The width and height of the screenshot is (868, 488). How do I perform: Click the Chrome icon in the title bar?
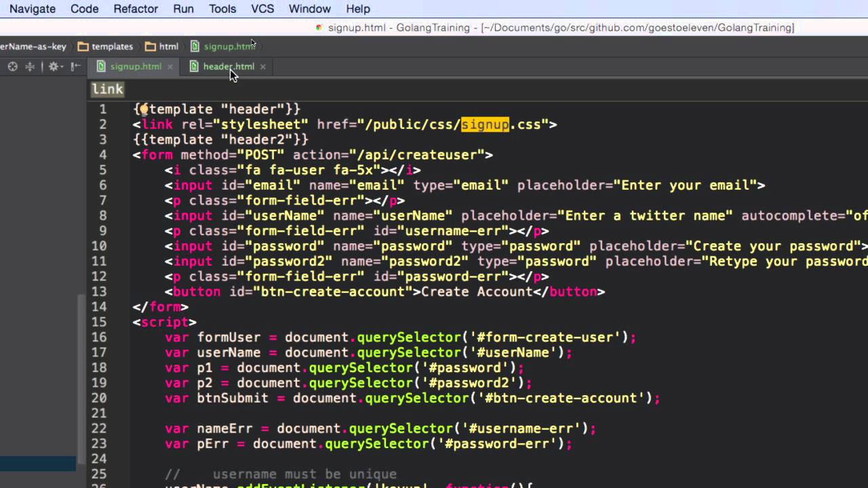(319, 28)
